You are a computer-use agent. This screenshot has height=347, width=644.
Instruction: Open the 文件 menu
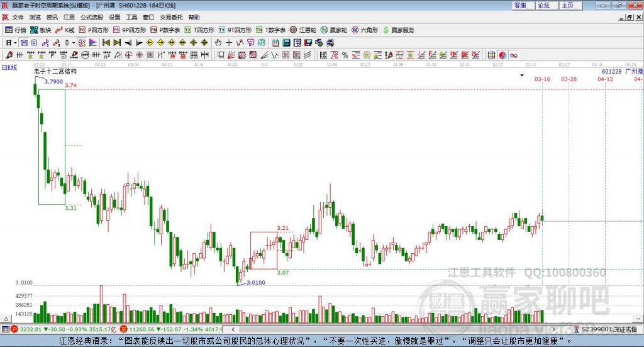[18, 17]
